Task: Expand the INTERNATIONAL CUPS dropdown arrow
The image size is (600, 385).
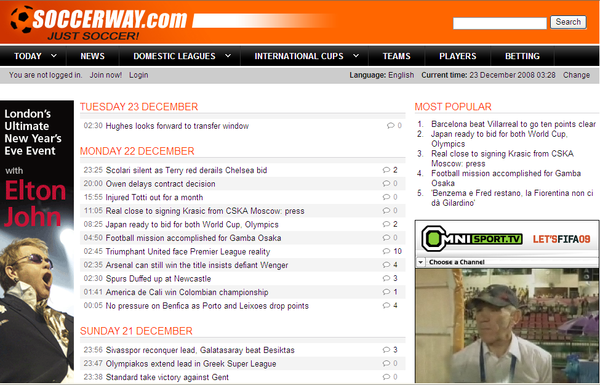Action: click(x=356, y=56)
